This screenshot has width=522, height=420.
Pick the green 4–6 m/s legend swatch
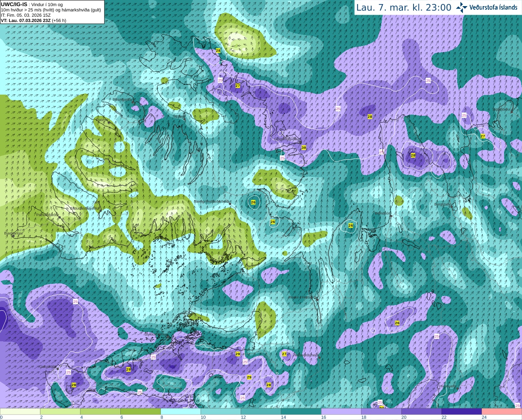click(x=100, y=411)
